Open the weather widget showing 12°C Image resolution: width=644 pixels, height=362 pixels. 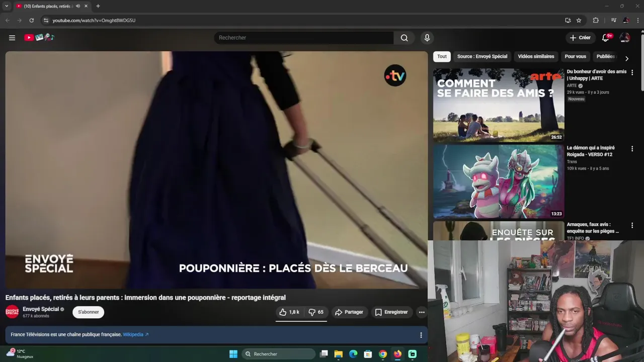(x=19, y=354)
